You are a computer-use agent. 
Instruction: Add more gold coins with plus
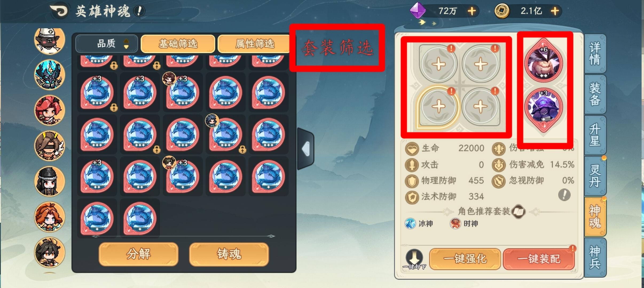click(555, 11)
